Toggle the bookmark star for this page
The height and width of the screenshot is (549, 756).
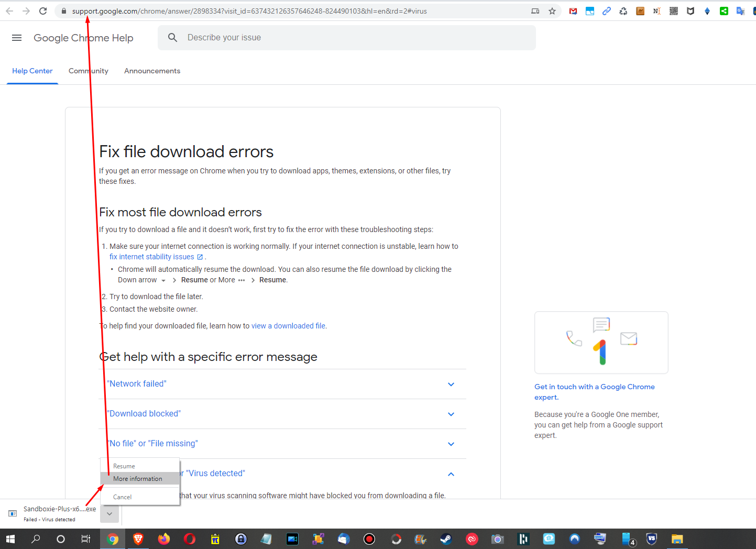point(552,10)
